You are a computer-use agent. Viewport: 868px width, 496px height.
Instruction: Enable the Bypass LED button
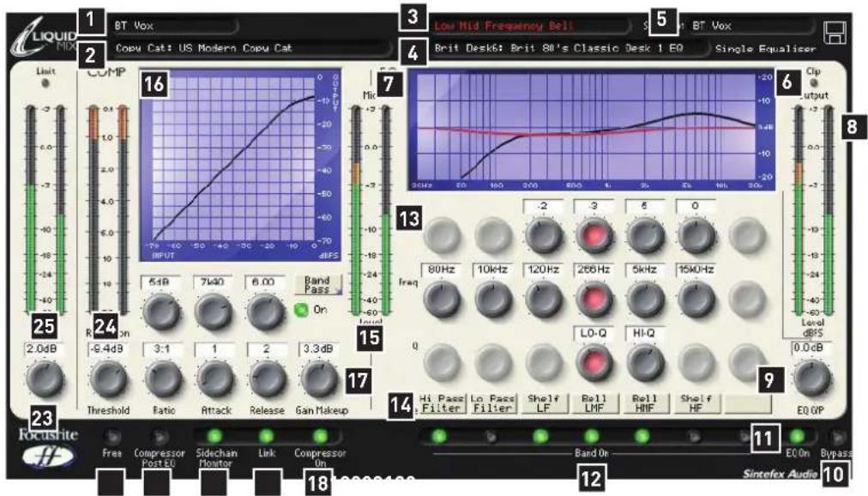[x=838, y=437]
